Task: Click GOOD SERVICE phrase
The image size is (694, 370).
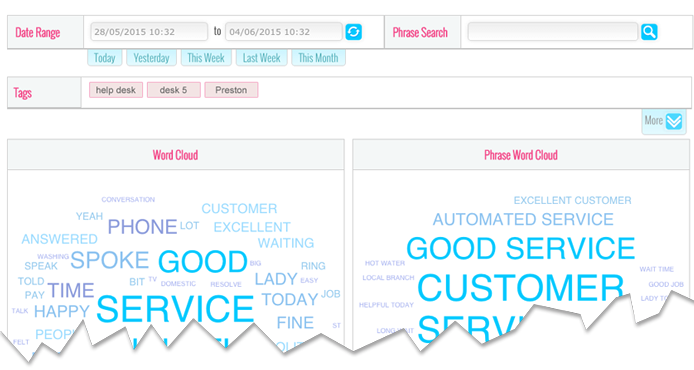Action: coord(521,248)
